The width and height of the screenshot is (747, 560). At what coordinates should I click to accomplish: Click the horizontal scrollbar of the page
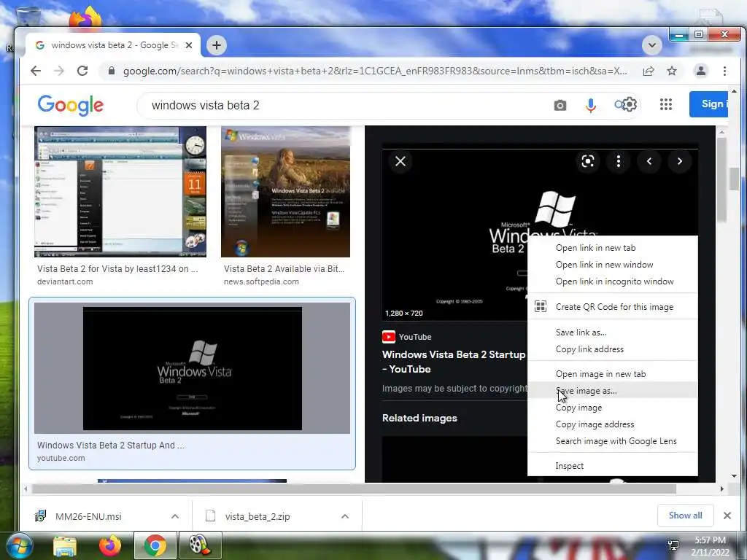(354, 489)
